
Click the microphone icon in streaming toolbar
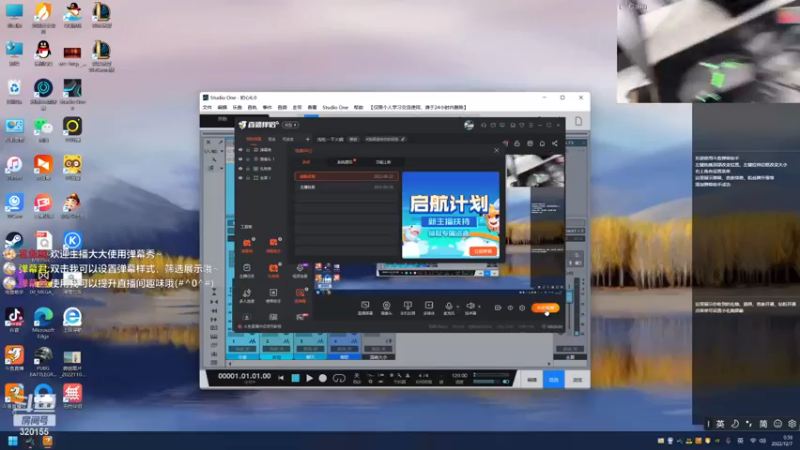pos(448,307)
